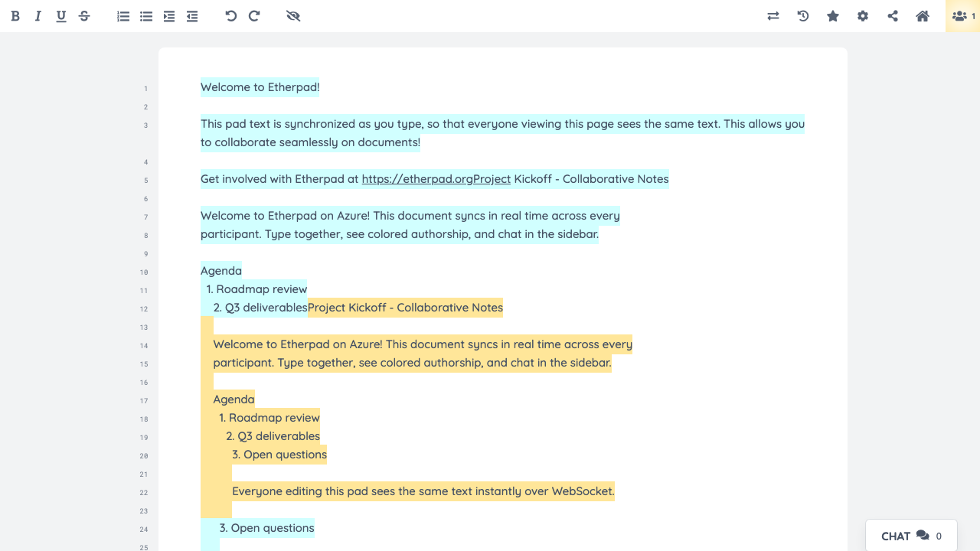The image size is (980, 551).
Task: Open the import/export panel
Action: [773, 16]
